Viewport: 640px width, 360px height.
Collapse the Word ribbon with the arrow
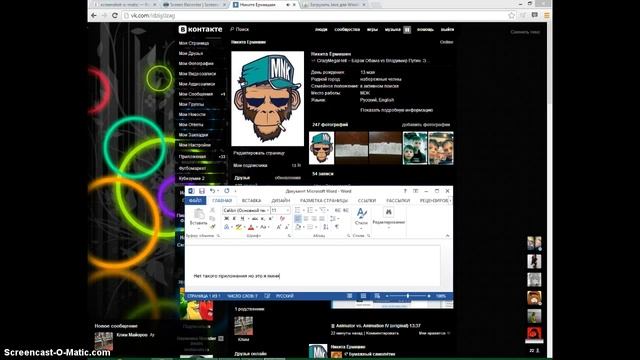447,236
